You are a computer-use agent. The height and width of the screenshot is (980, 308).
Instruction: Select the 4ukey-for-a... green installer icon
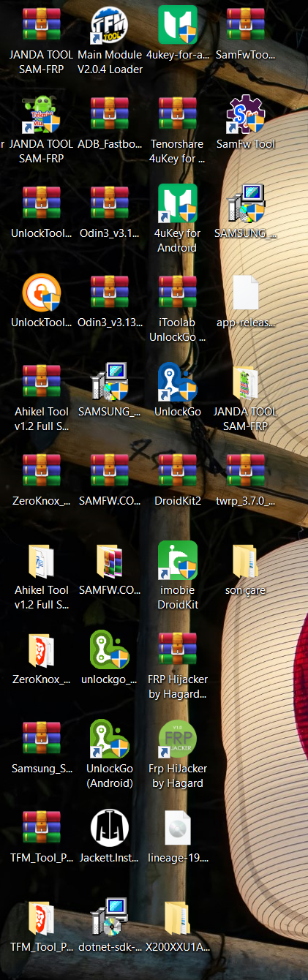pos(177,25)
